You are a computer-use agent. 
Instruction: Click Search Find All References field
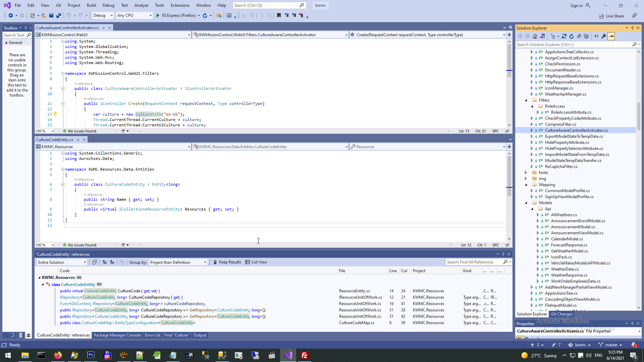(474, 262)
